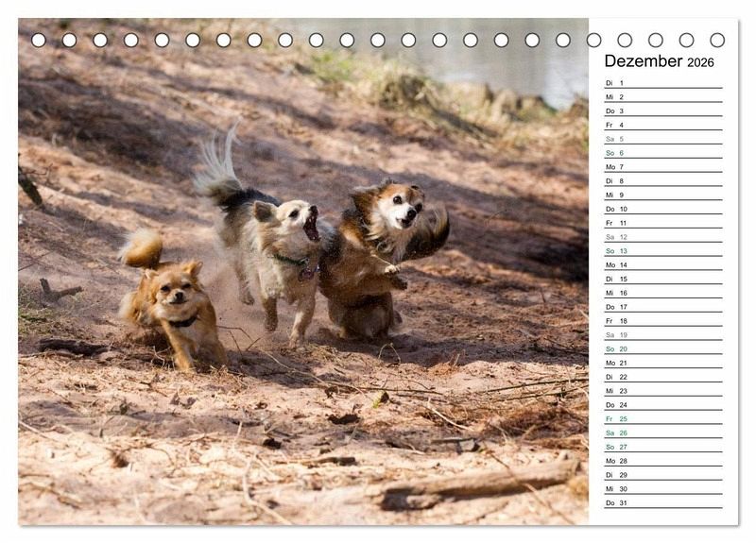Select the row 'Do 24'
The image size is (756, 543).
click(663, 404)
